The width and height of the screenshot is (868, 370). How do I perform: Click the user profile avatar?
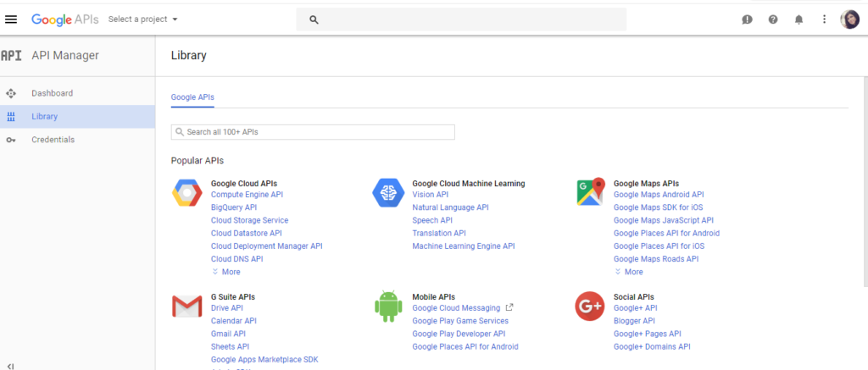click(849, 19)
